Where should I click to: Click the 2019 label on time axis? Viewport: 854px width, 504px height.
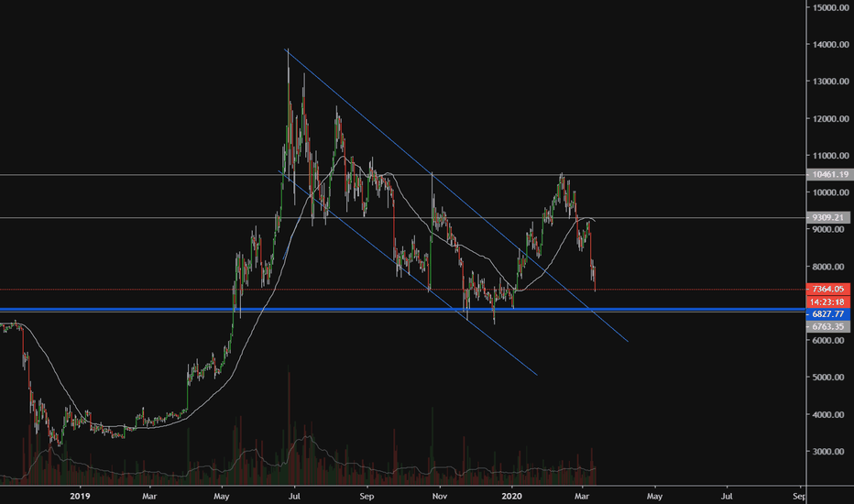pyautogui.click(x=80, y=497)
